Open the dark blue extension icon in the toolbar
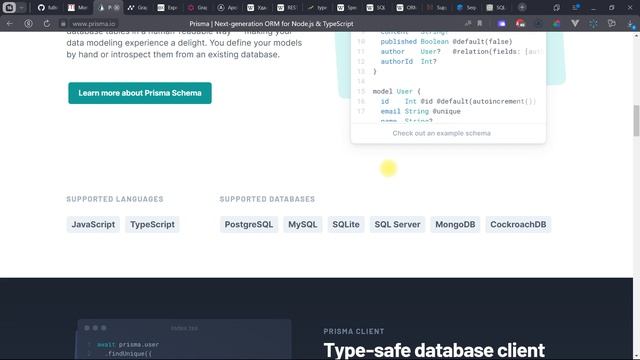Screen dimensions: 640x360 pyautogui.click(x=538, y=24)
